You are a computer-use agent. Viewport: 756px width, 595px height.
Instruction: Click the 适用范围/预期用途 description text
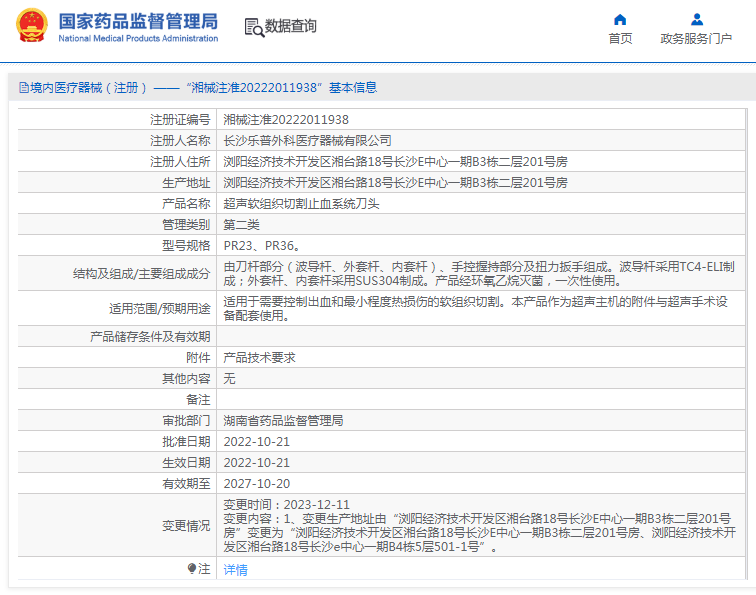click(x=475, y=309)
